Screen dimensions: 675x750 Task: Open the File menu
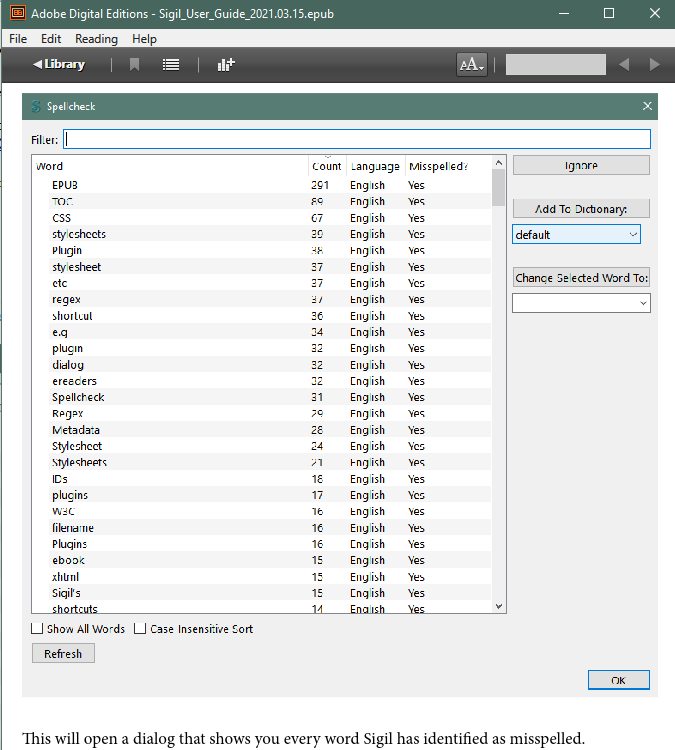[x=18, y=39]
